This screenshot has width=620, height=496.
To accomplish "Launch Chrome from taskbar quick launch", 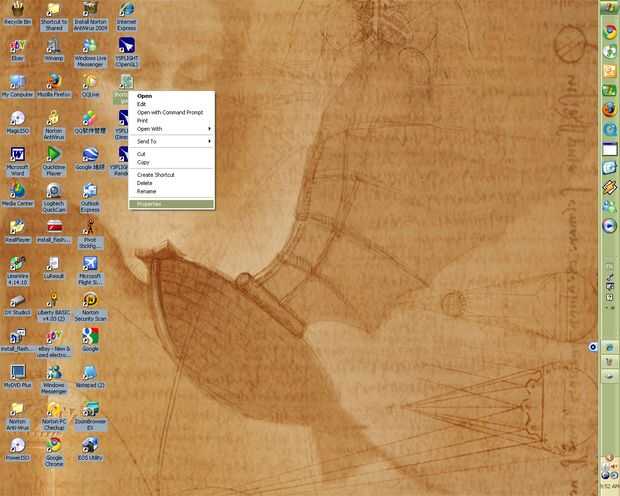I will [609, 32].
